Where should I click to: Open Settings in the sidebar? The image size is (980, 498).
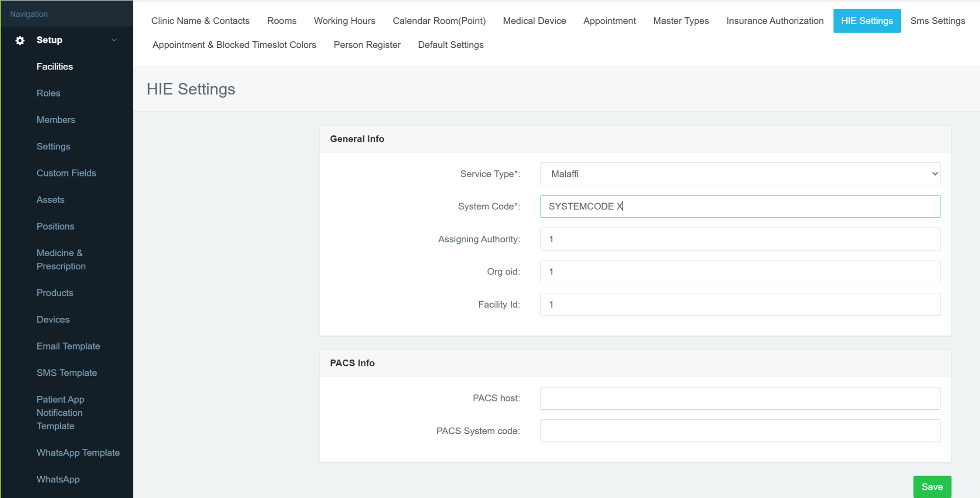point(54,146)
